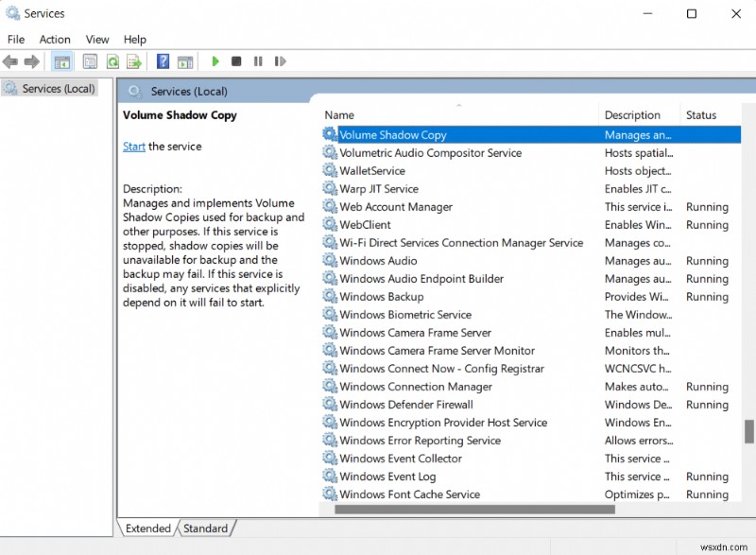Image resolution: width=756 pixels, height=555 pixels.
Task: Click the Forward navigation arrow
Action: (x=31, y=61)
